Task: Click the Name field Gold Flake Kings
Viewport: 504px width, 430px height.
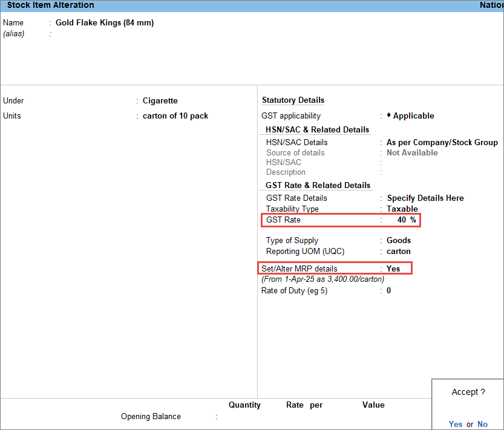Action: click(x=105, y=23)
